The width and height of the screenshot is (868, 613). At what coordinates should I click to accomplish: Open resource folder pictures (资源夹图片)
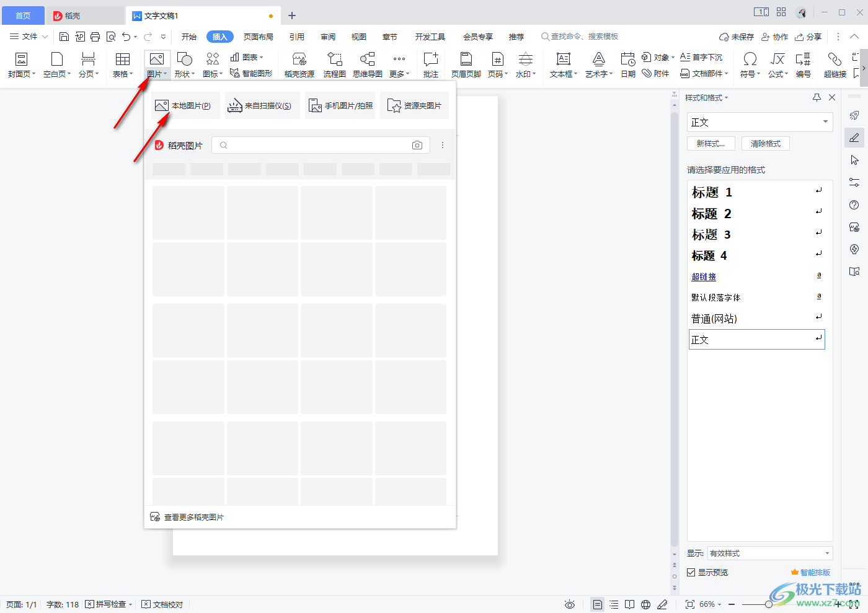(414, 105)
